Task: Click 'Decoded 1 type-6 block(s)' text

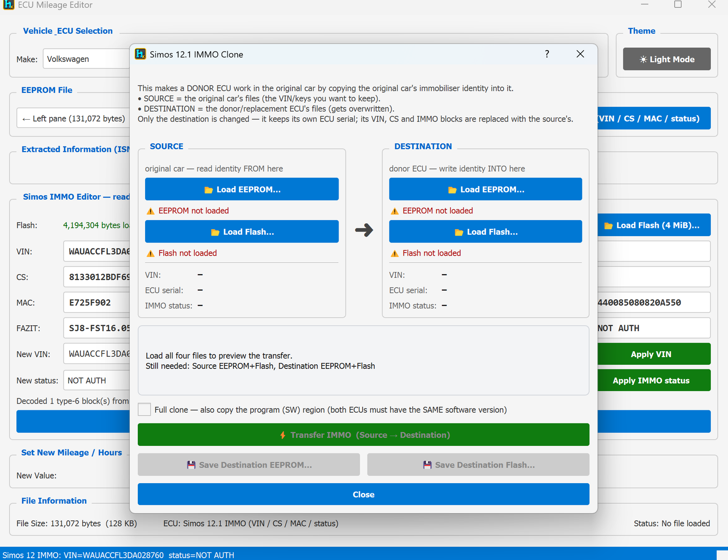Action: coord(73,401)
